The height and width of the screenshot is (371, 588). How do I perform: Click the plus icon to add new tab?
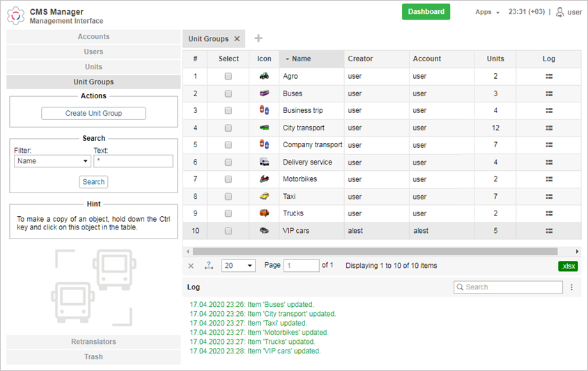coord(258,38)
